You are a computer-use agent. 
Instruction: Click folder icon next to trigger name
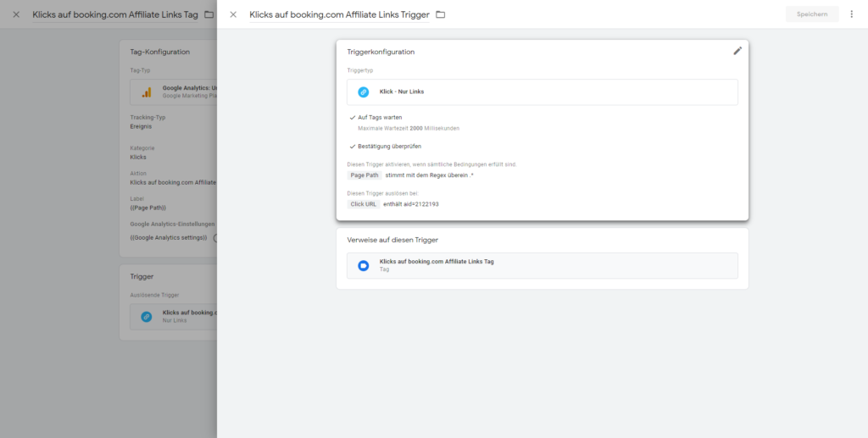[x=440, y=14]
